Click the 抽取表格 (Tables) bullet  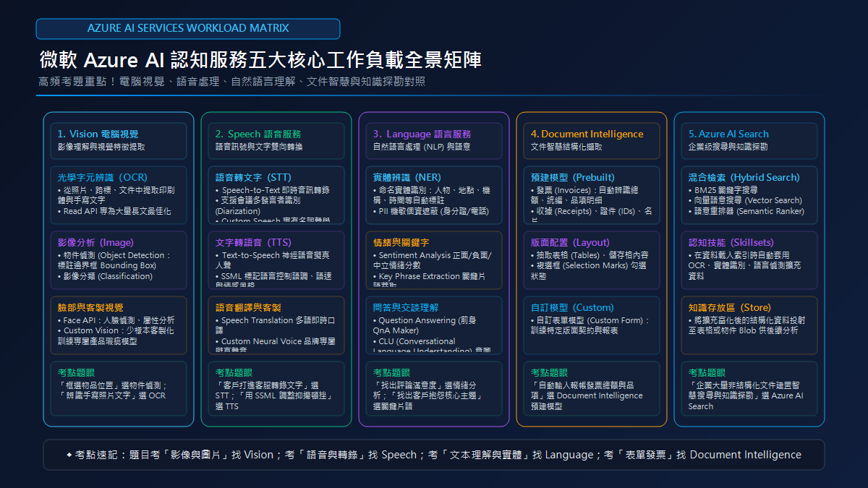590,255
